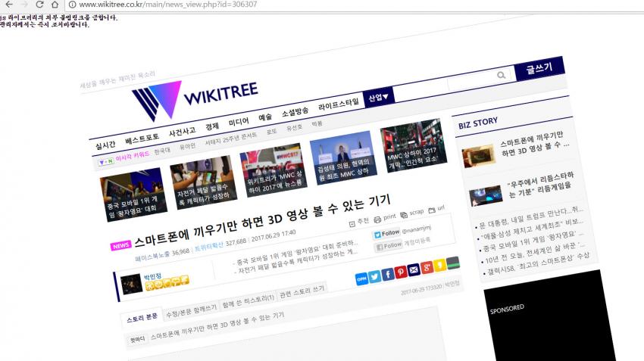Open the 김성태 의원 MWC thumbnail
This screenshot has height=361, width=644.
[343, 158]
